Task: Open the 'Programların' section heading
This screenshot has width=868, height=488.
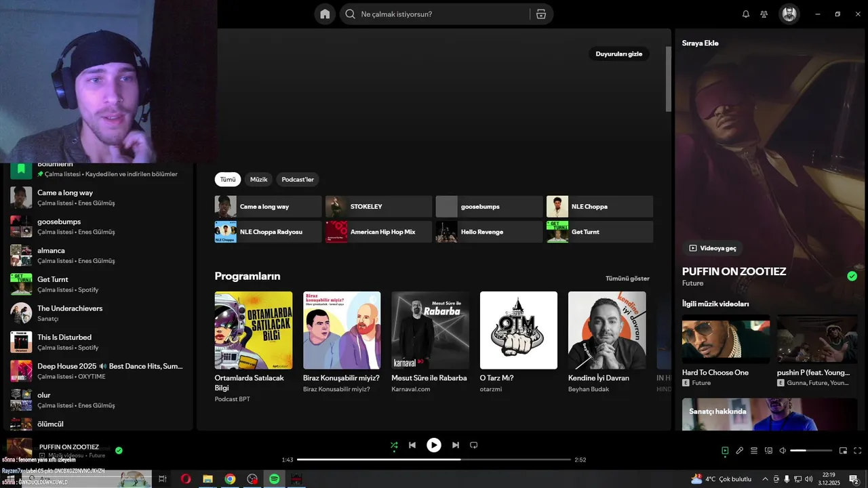Action: 248,277
